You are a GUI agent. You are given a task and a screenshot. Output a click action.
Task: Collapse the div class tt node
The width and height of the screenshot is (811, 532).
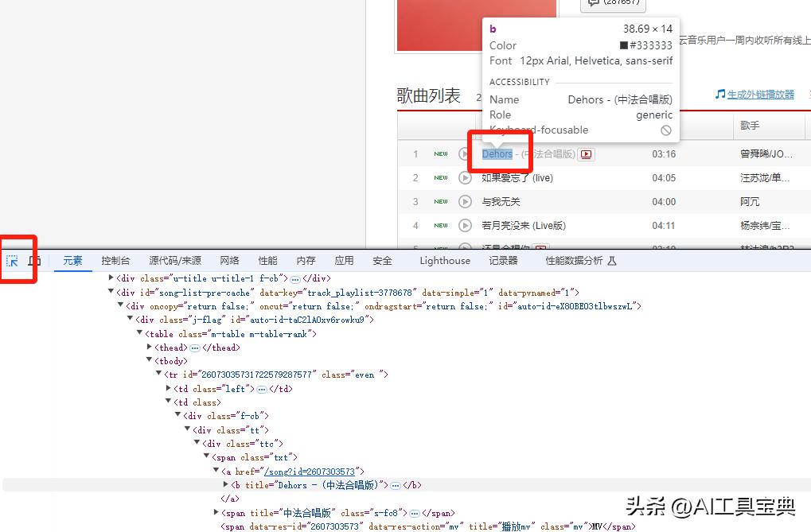coord(188,429)
